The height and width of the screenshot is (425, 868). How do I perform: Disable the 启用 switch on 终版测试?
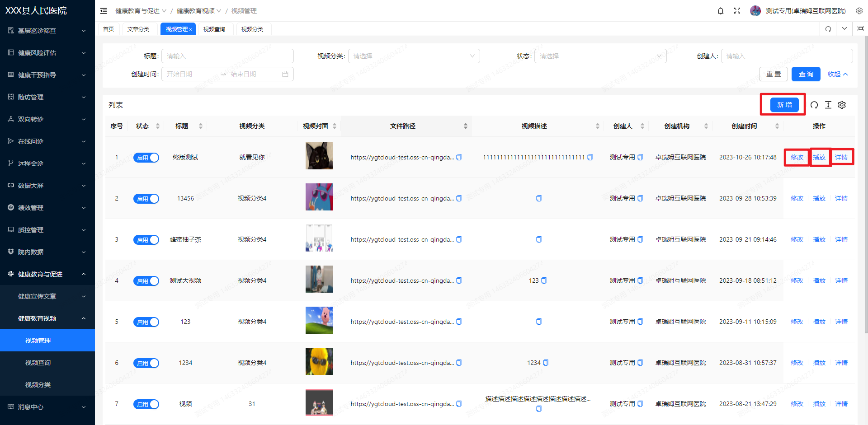click(146, 157)
